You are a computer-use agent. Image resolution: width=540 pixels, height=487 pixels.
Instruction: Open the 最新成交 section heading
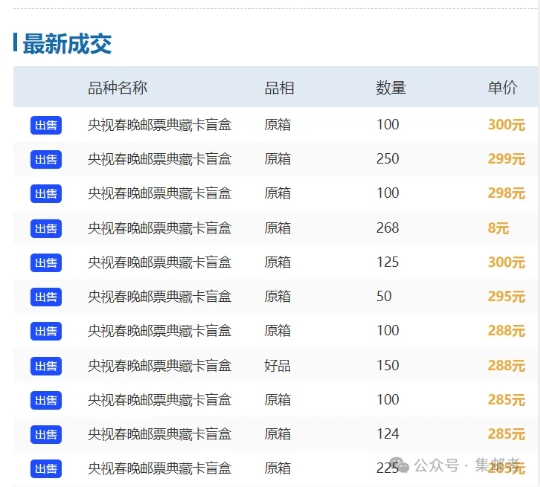coord(67,44)
